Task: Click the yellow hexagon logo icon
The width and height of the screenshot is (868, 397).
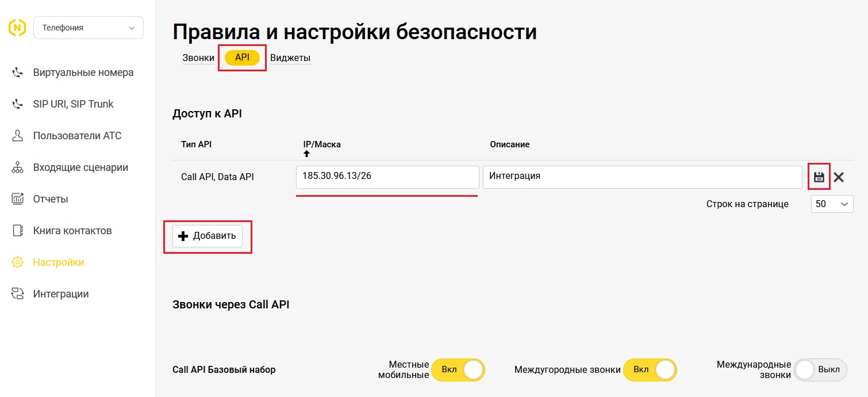Action: tap(17, 28)
